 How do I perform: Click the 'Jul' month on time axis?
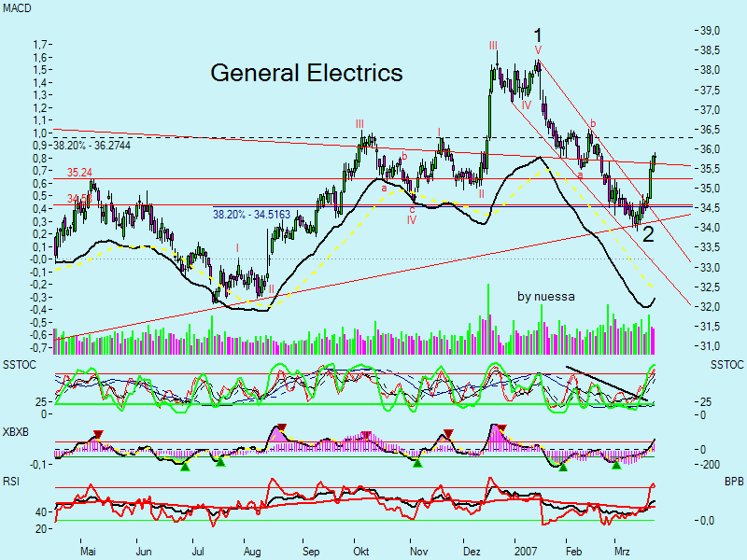pyautogui.click(x=198, y=552)
